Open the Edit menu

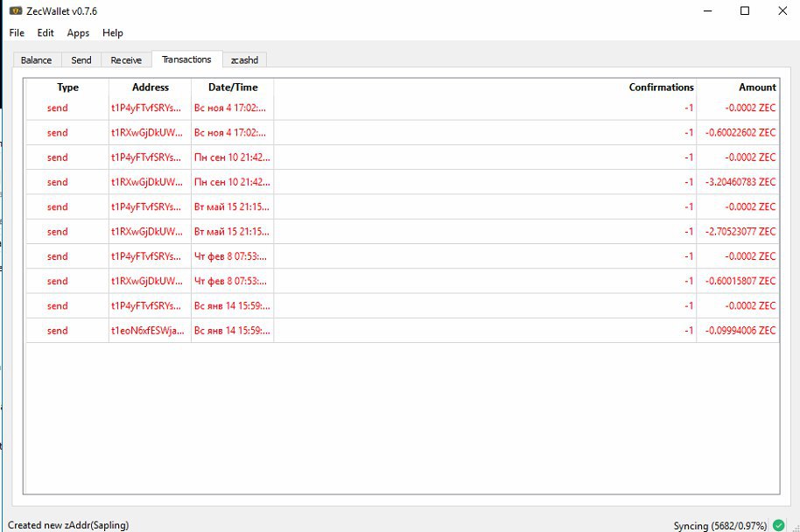pyautogui.click(x=46, y=32)
